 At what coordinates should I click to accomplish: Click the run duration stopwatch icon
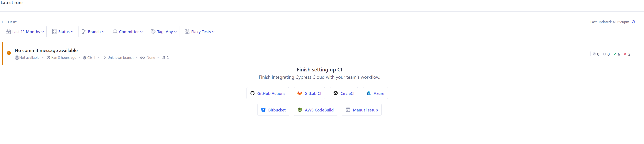[84, 58]
